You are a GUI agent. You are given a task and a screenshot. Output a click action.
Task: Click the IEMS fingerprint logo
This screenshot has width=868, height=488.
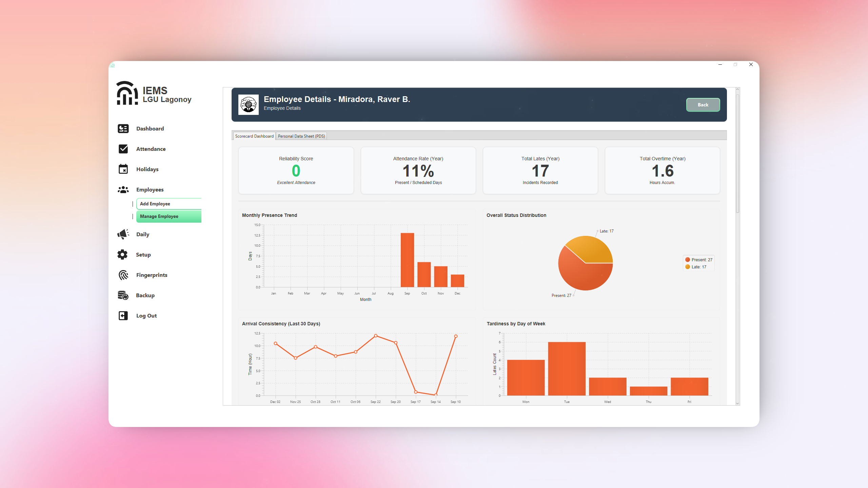(x=127, y=93)
